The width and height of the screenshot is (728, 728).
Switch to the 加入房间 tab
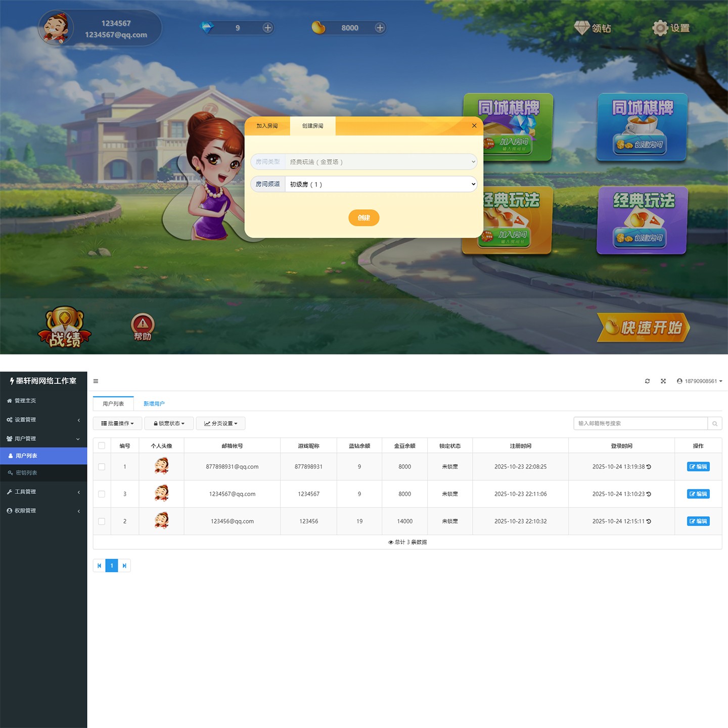[x=267, y=126]
